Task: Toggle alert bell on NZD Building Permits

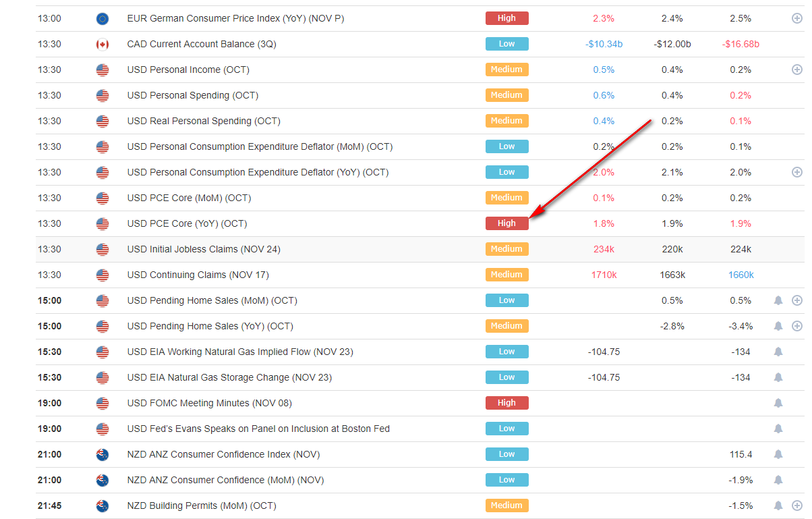Action: (778, 506)
